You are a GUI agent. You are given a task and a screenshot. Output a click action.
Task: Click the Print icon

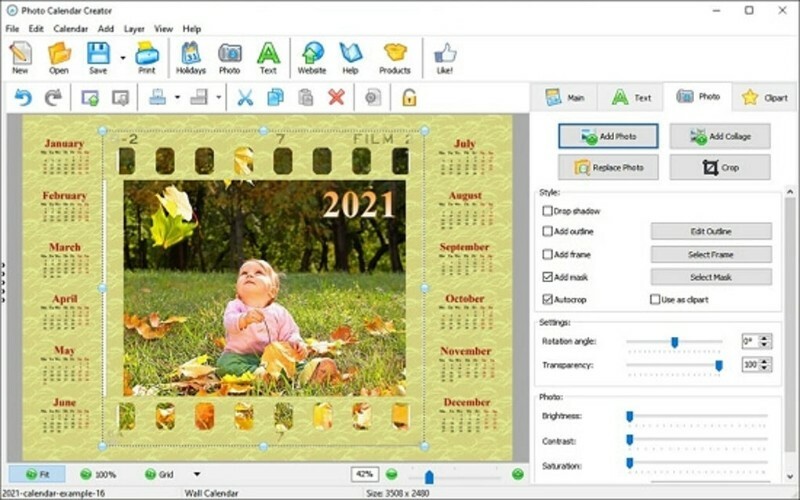(146, 57)
